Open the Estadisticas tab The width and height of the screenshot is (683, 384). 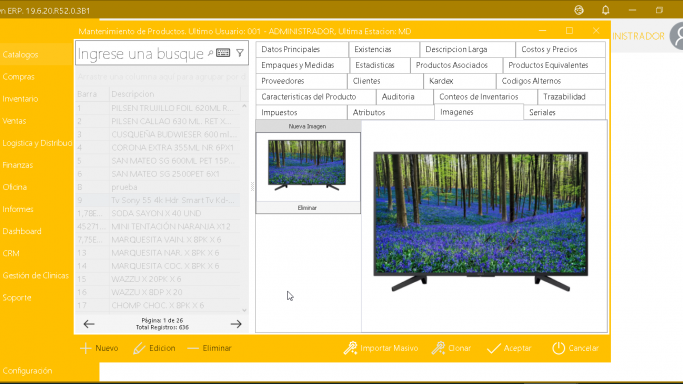pyautogui.click(x=380, y=65)
